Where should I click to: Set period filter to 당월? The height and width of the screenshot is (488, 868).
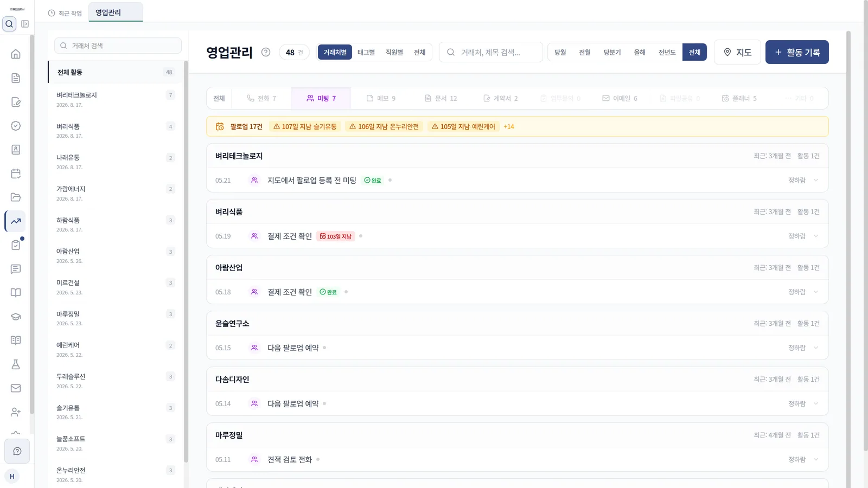tap(560, 52)
